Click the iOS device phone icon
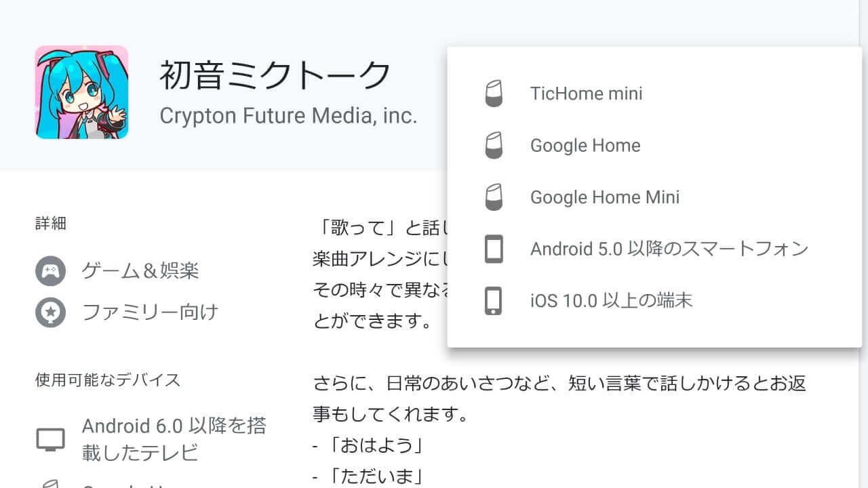 494,300
